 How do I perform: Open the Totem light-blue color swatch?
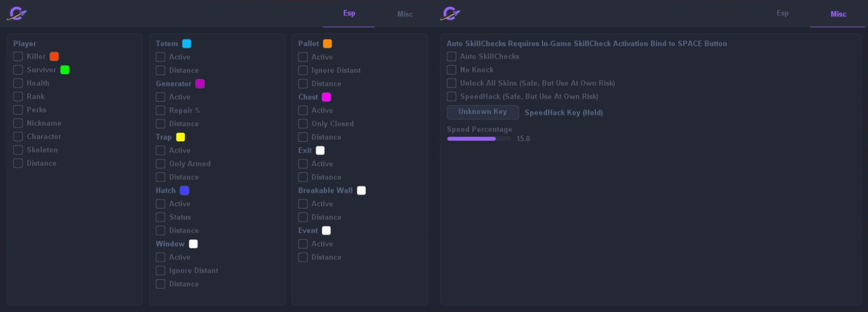coord(186,44)
